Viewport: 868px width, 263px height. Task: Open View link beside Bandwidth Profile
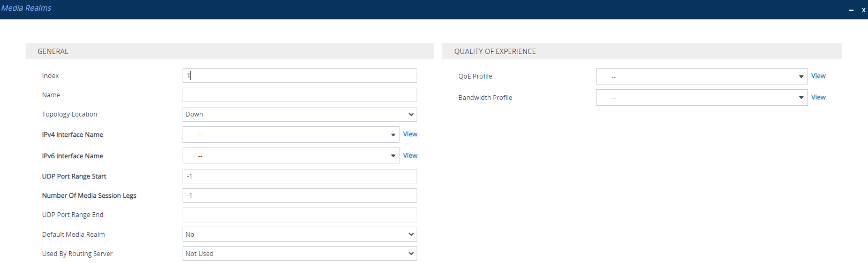[x=818, y=97]
